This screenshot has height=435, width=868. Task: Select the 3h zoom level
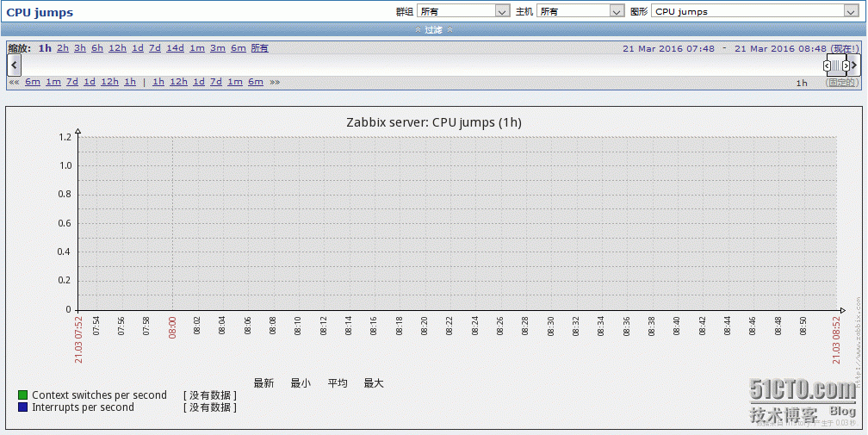(x=80, y=48)
